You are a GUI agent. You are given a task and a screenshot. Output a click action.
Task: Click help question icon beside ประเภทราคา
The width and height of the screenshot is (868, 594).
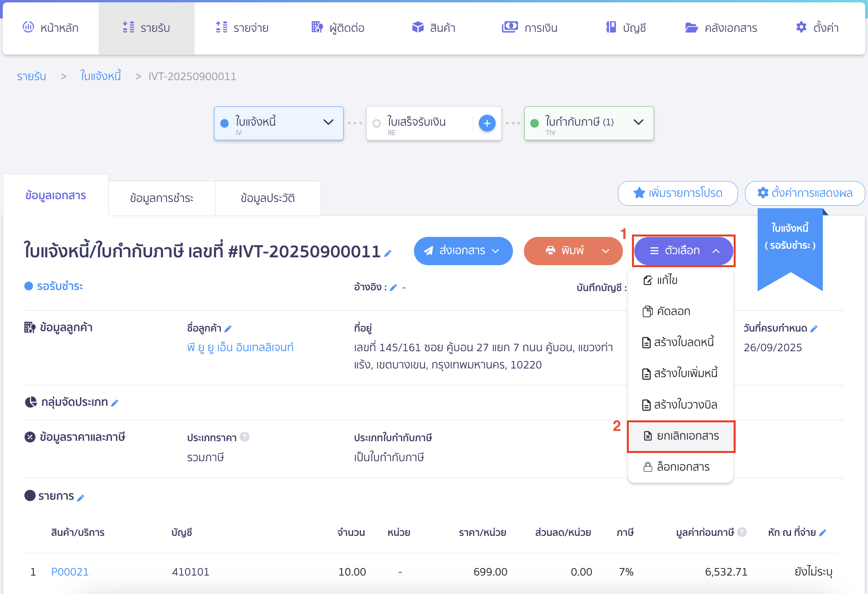244,437
